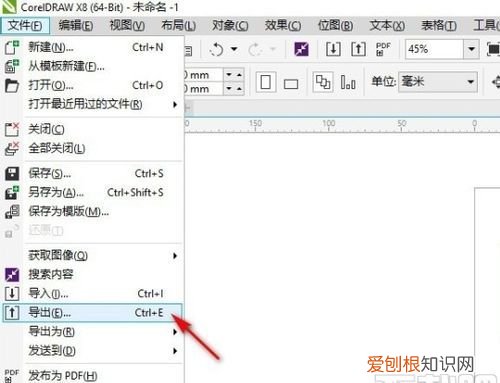Screen dimensions: 500x383
Task: Open the 编辑 menu
Action: pyautogui.click(x=76, y=25)
